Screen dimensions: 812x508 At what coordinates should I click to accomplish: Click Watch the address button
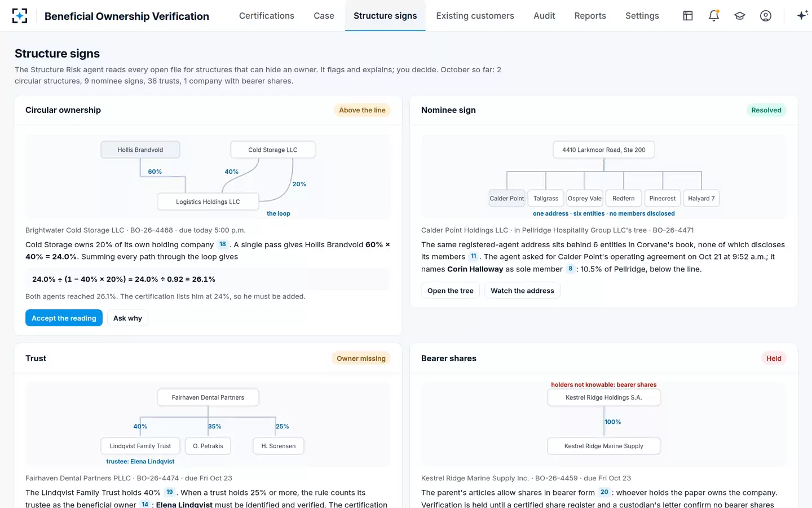click(x=522, y=291)
